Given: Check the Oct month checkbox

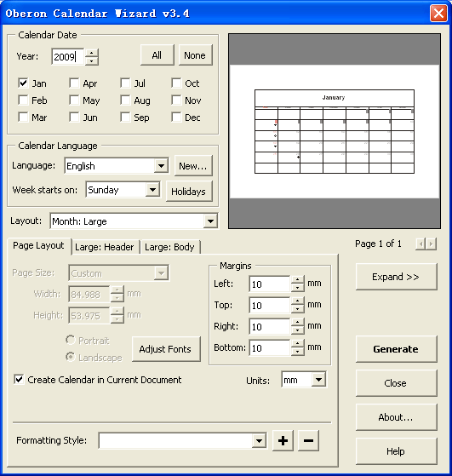Looking at the screenshot, I should tap(176, 83).
